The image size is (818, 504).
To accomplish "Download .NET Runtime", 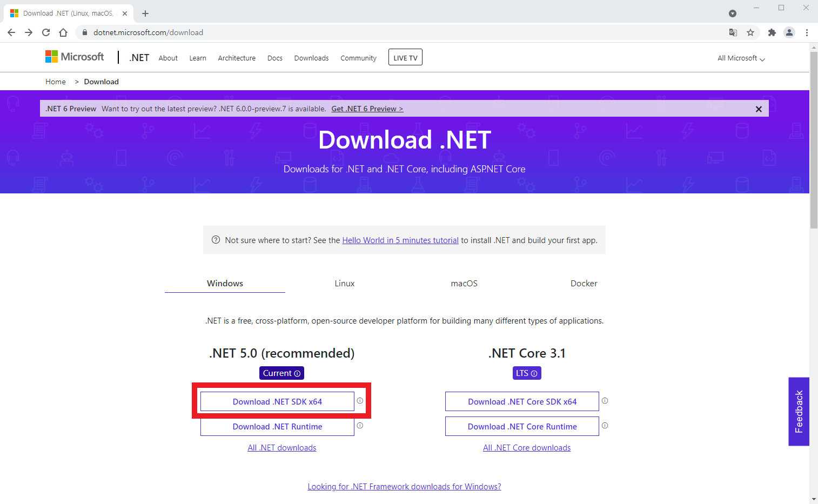I will point(277,426).
